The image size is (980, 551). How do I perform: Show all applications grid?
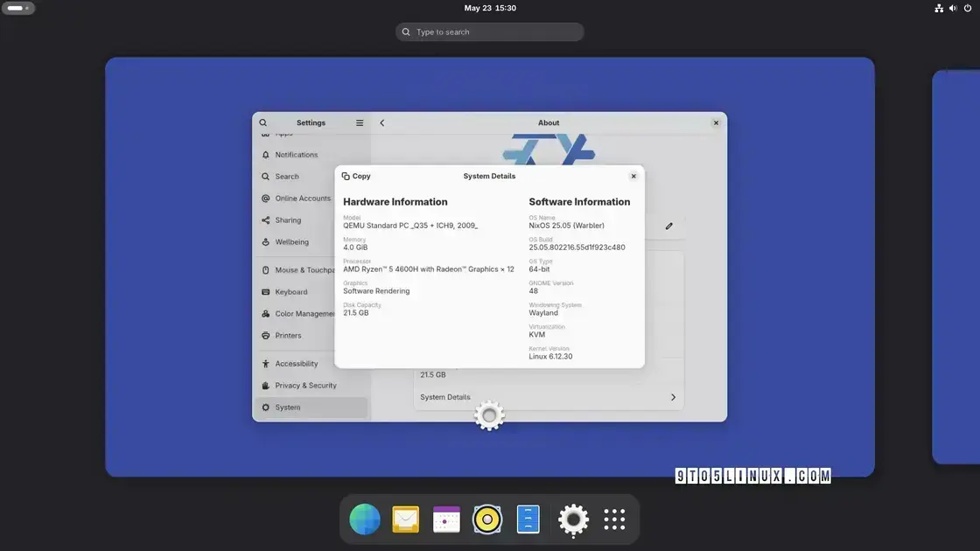pos(614,520)
